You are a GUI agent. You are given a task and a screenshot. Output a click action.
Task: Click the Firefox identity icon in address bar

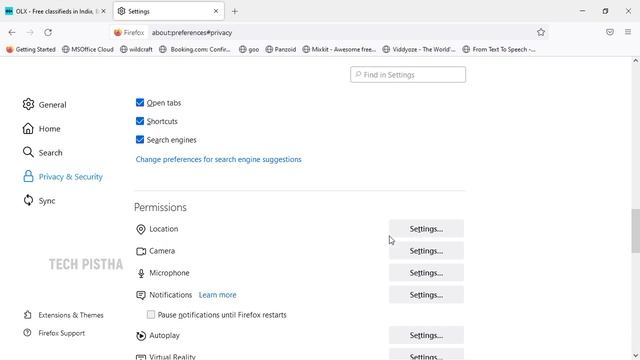tap(129, 32)
